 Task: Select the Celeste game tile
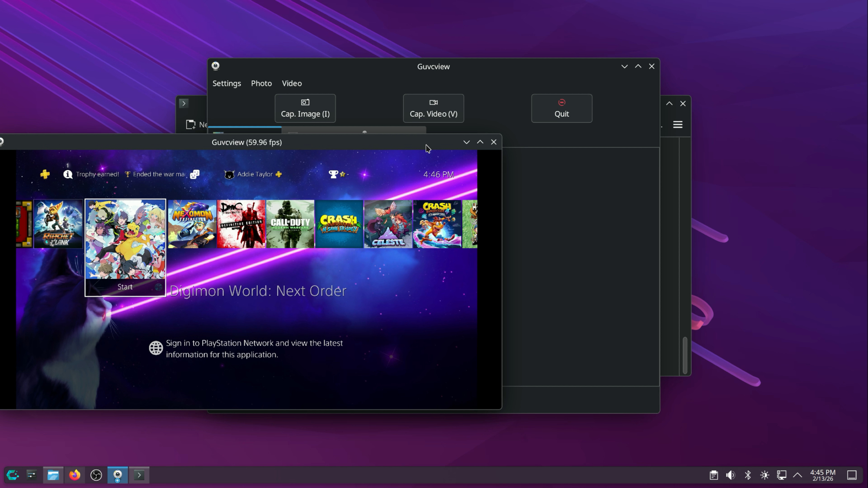[388, 224]
